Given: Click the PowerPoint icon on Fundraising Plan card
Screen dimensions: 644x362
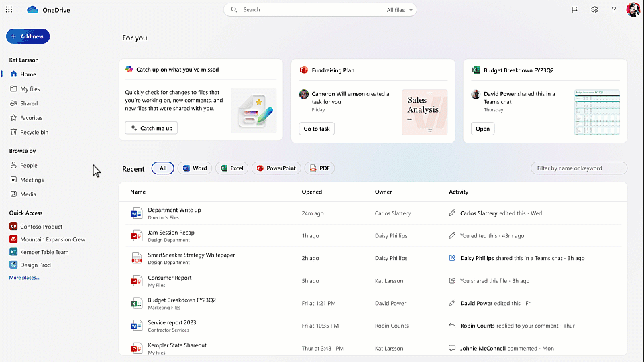Looking at the screenshot, I should [x=303, y=70].
